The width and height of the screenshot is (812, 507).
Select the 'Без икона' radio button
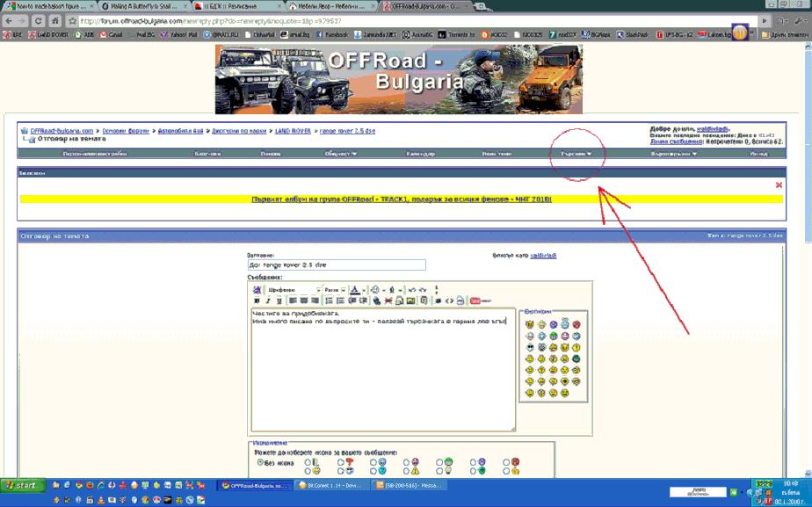pos(260,461)
